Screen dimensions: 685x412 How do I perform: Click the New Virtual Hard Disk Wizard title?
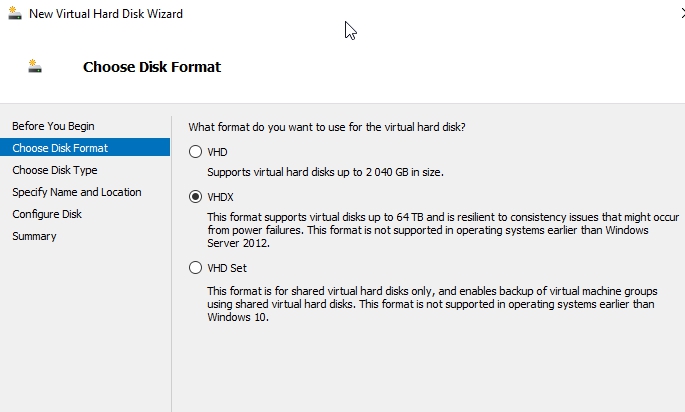coord(106,14)
